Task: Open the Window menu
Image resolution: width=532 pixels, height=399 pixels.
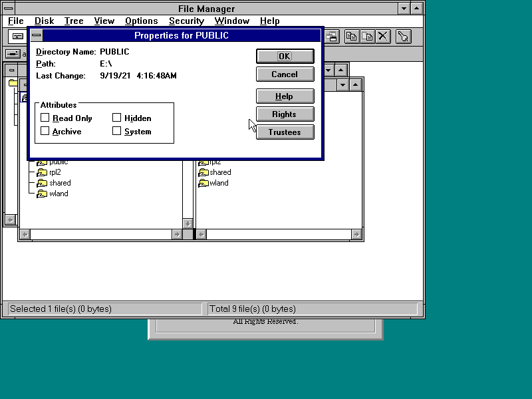Action: [x=231, y=21]
